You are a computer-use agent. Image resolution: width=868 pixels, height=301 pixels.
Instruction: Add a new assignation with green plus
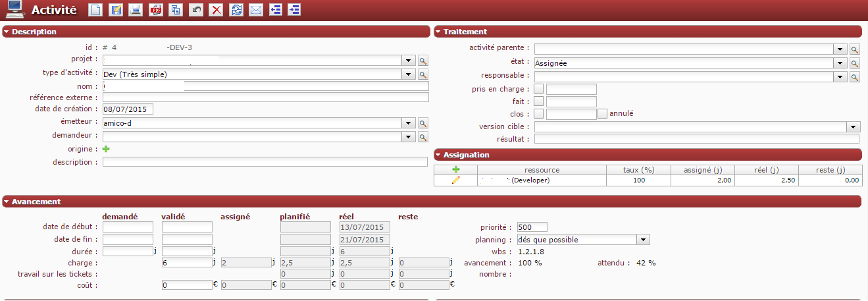[455, 169]
